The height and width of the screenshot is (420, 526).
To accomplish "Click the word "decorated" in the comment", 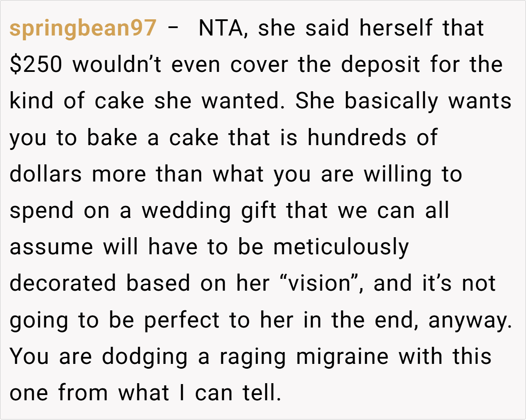I will 63,284.
